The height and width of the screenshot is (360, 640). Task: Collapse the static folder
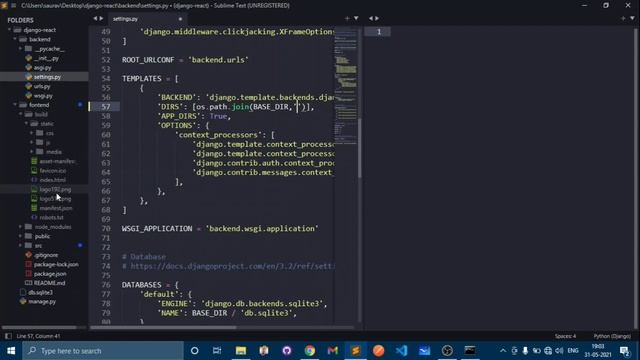tap(26, 124)
